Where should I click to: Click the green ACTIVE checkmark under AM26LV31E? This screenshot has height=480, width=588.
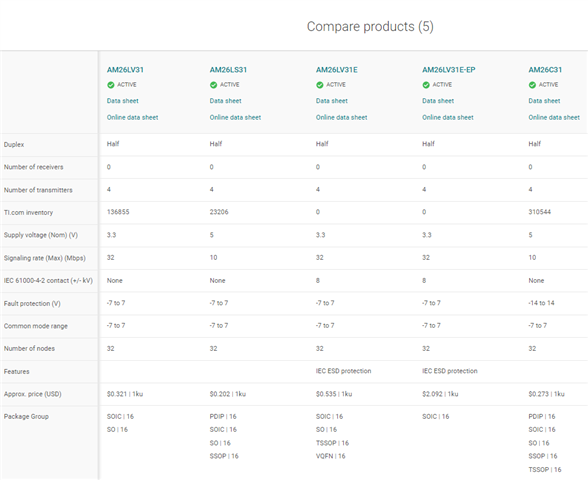[320, 85]
